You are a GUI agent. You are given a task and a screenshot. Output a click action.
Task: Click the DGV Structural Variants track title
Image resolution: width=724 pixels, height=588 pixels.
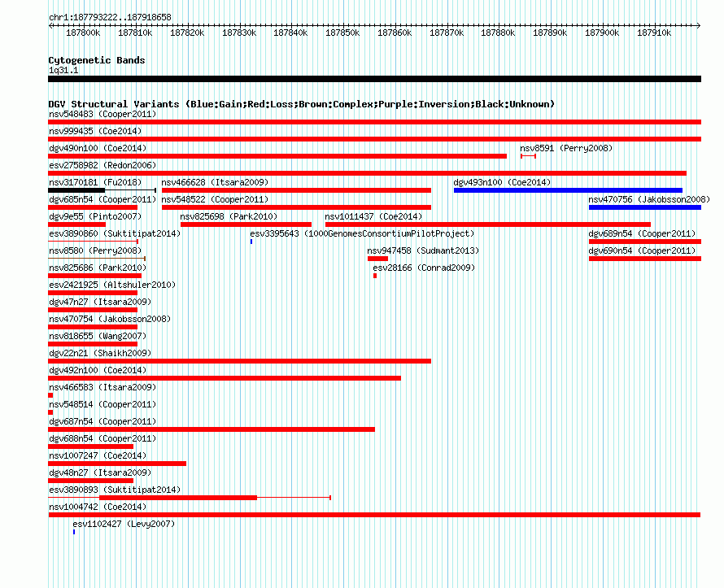tap(301, 104)
